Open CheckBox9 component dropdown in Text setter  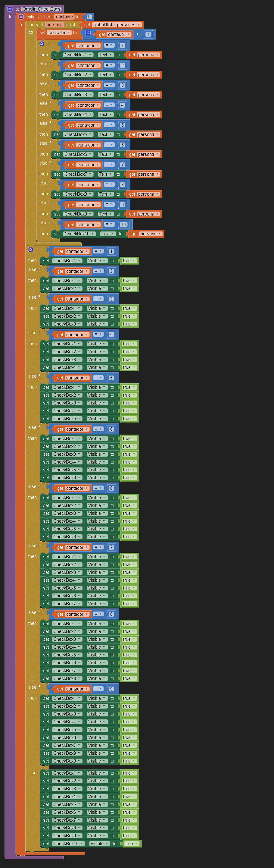(x=90, y=214)
